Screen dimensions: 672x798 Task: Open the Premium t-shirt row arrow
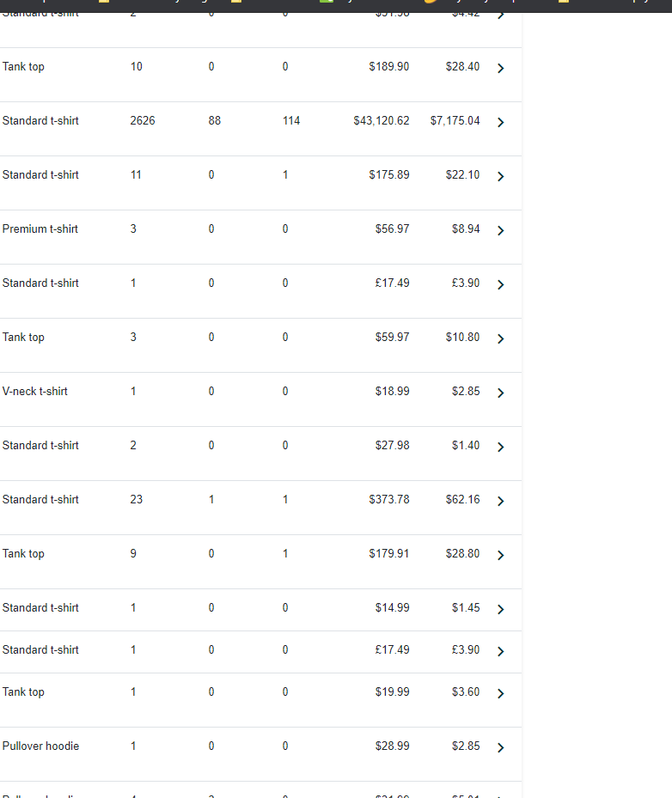[x=500, y=230]
